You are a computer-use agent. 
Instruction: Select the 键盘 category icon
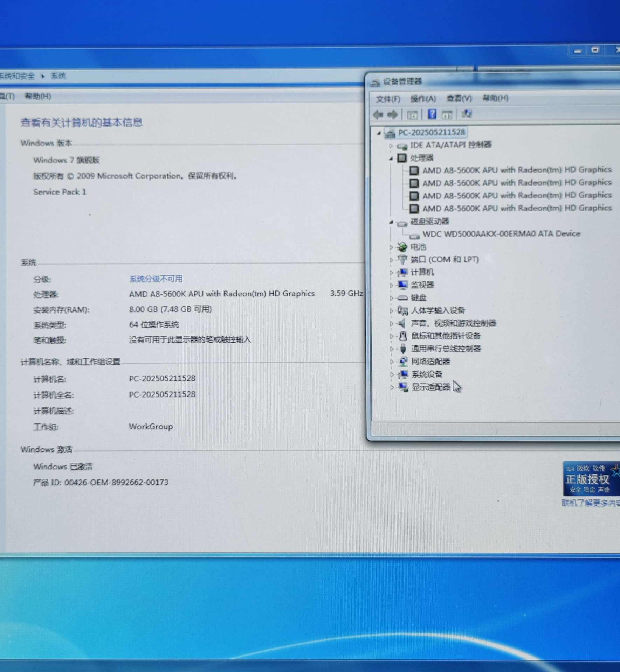pyautogui.click(x=402, y=298)
